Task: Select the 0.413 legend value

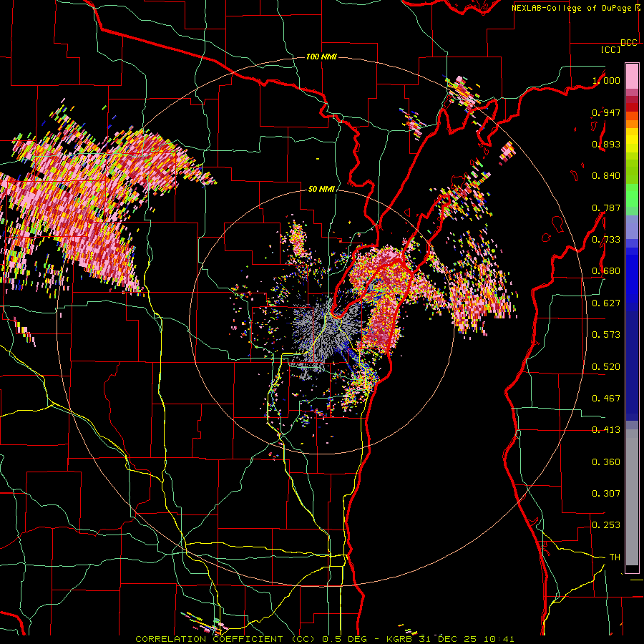Action: tap(606, 430)
